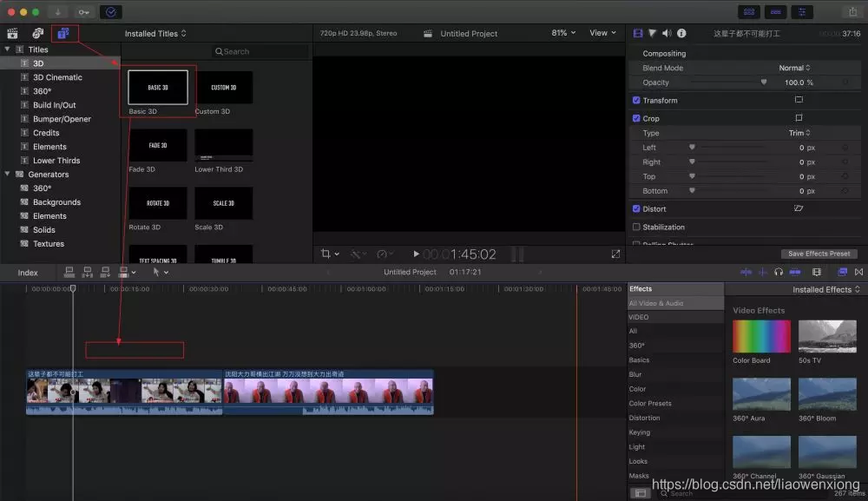Click Save Effects Preset button
Screen dimensions: 868x501
[819, 254]
